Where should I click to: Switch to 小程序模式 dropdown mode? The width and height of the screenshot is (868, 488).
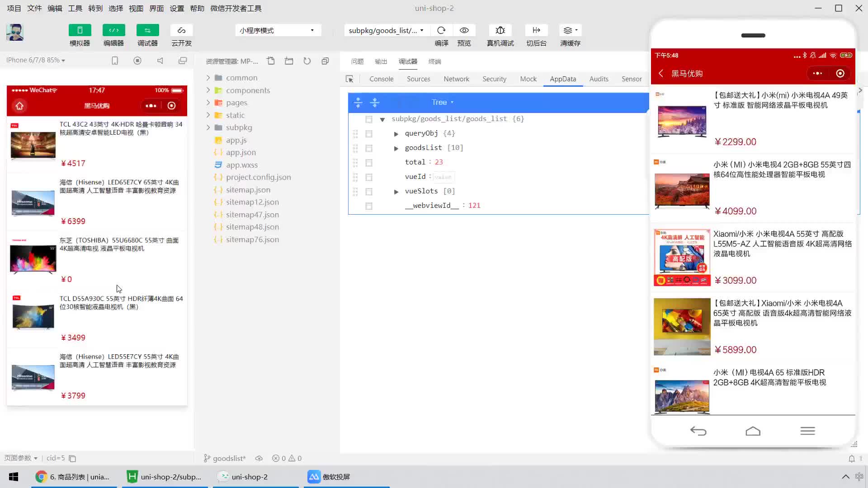tap(277, 30)
